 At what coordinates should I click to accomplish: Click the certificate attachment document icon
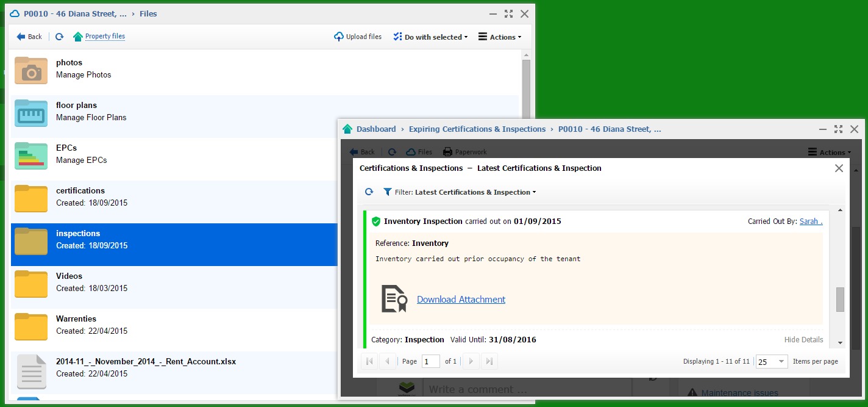pyautogui.click(x=394, y=299)
